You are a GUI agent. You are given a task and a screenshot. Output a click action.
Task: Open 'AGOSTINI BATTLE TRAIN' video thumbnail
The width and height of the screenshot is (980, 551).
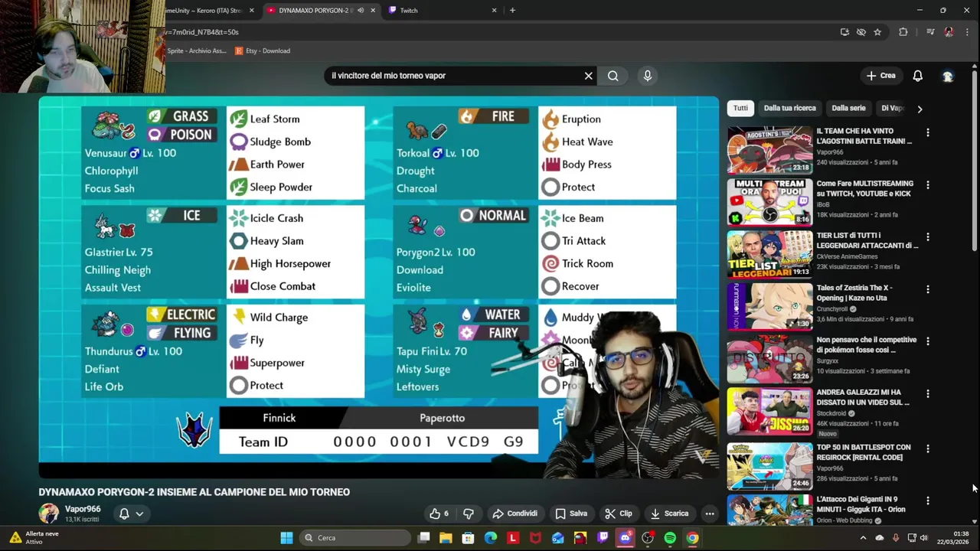pyautogui.click(x=769, y=150)
